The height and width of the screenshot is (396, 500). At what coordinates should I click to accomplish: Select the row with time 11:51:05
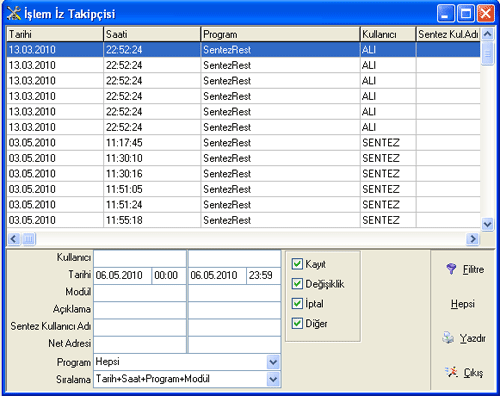(243, 189)
